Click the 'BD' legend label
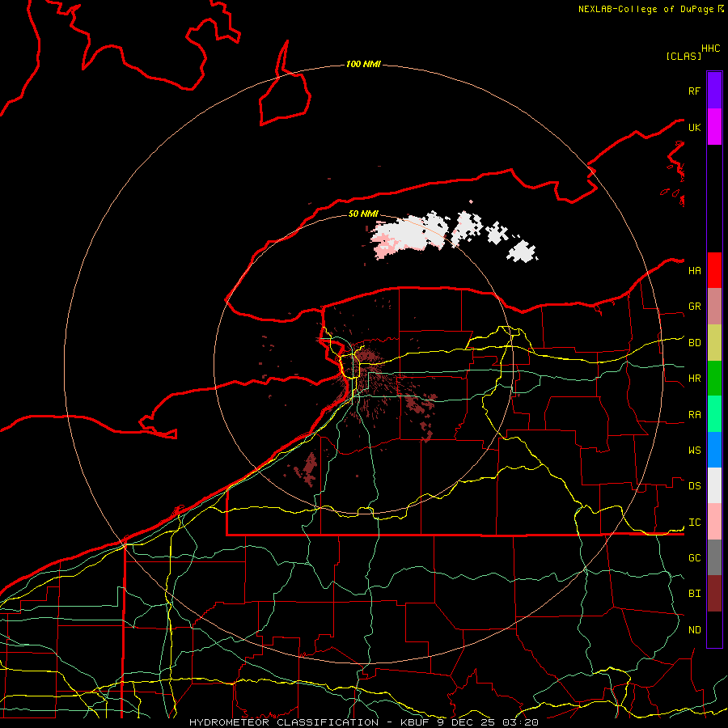 click(695, 343)
